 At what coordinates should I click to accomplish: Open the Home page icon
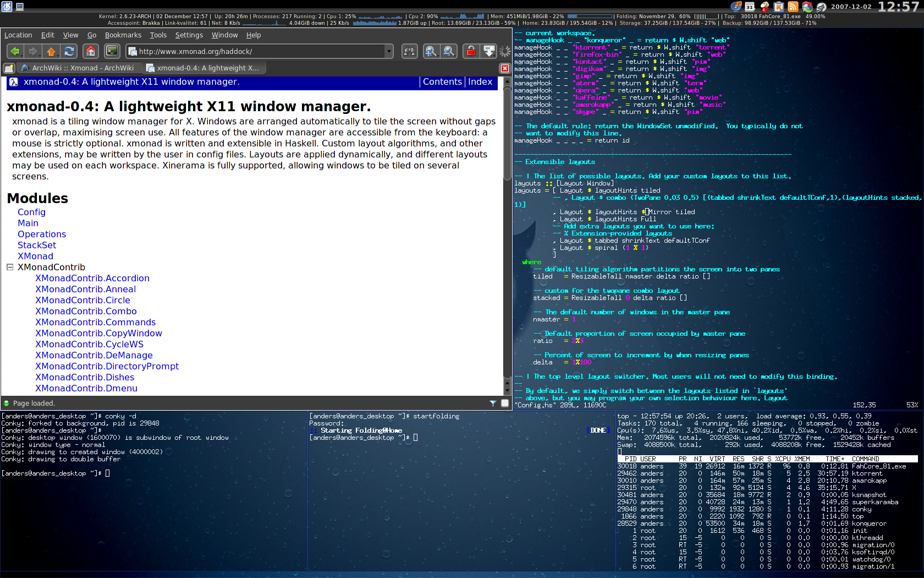tap(91, 51)
